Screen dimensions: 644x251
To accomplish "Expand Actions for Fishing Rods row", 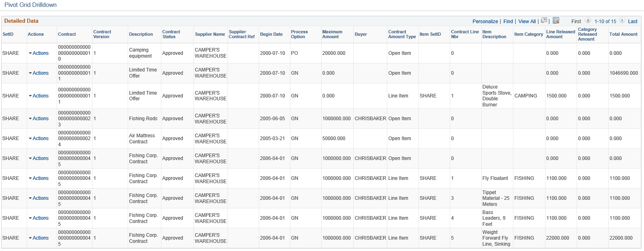I will pyautogui.click(x=39, y=119).
